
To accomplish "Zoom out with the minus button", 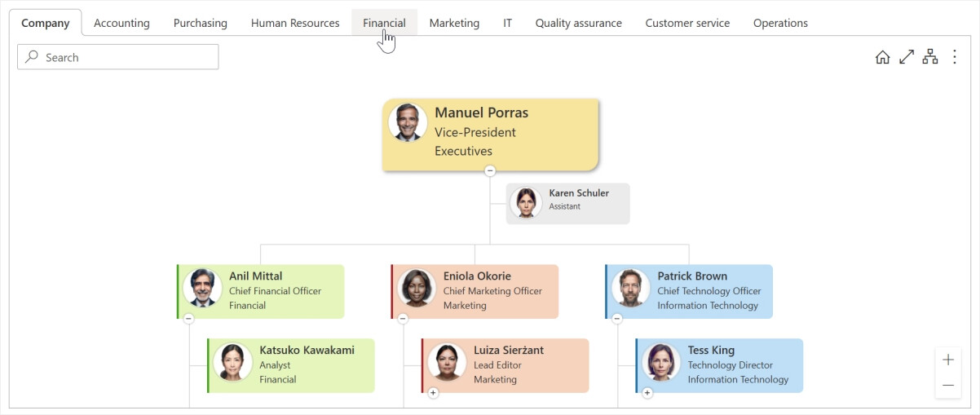I will (x=947, y=385).
